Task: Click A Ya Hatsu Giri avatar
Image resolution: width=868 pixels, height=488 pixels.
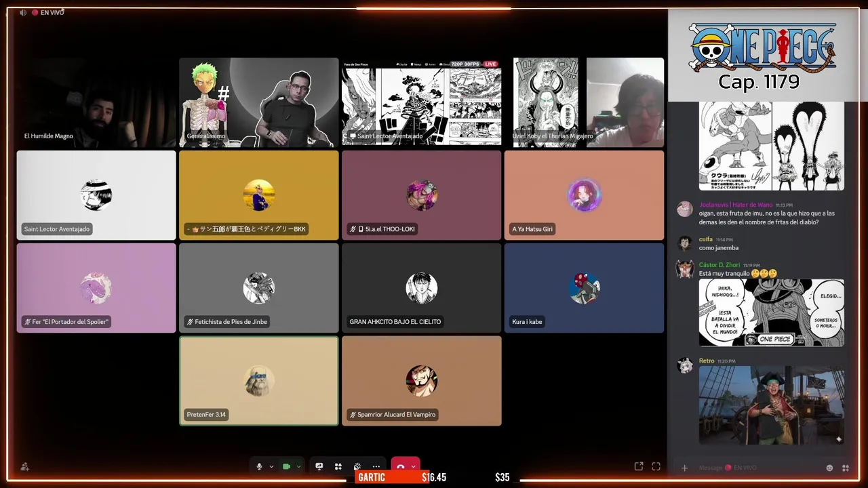Action: [x=585, y=195]
